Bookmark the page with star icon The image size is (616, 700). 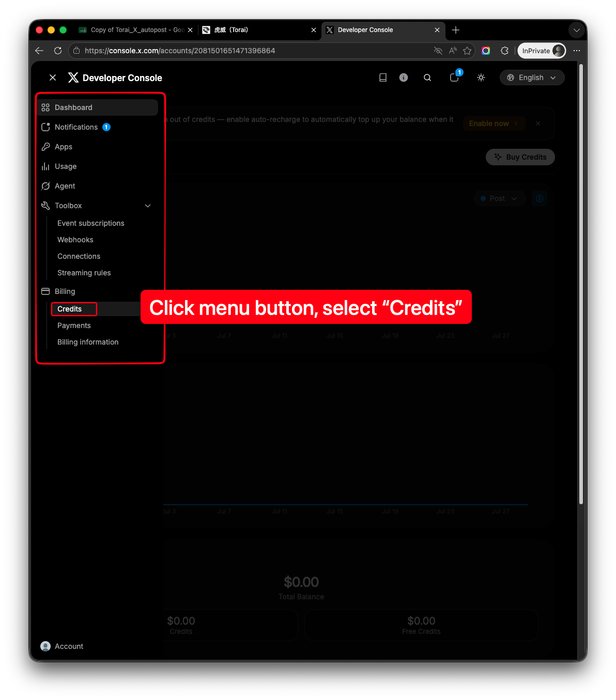point(467,51)
